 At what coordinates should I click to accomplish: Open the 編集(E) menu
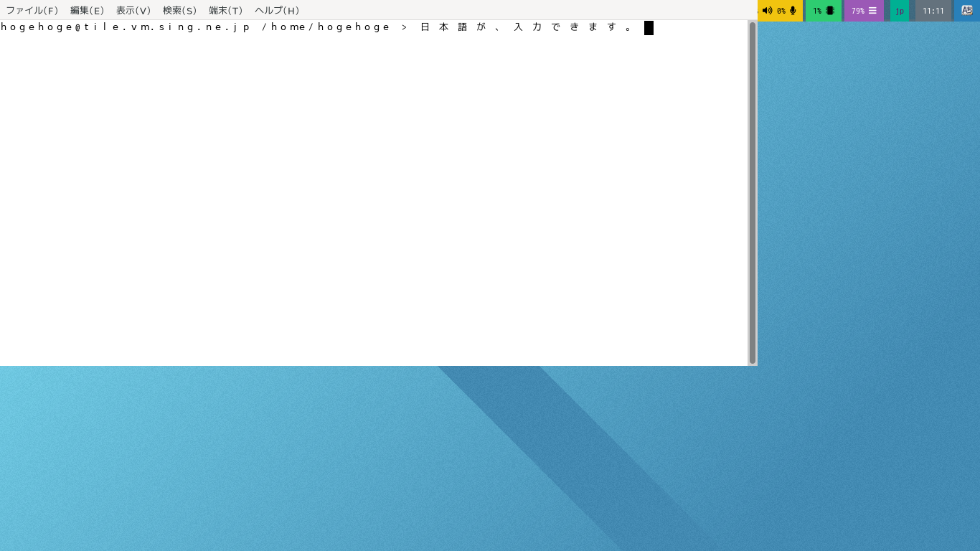pos(88,10)
